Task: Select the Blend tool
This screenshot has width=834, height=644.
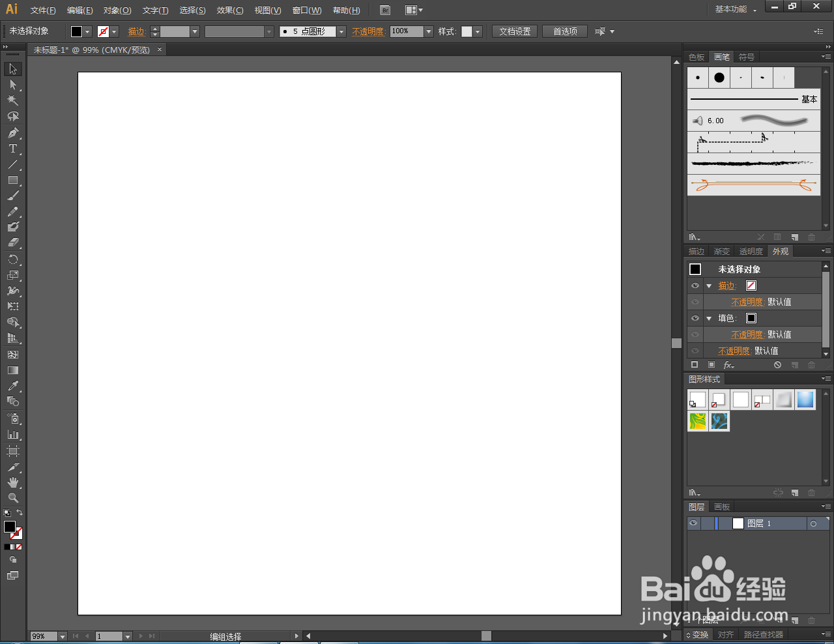Action: (x=13, y=402)
